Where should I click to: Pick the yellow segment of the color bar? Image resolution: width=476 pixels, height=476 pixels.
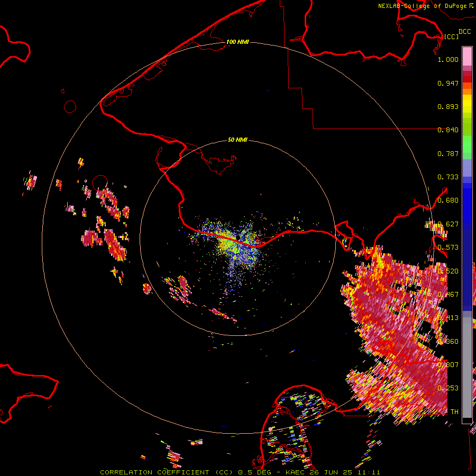click(467, 104)
